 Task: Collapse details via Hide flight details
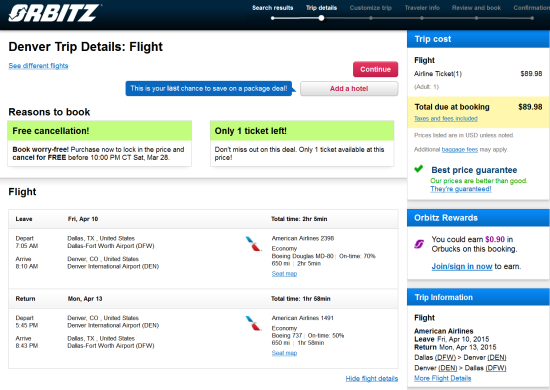372,378
